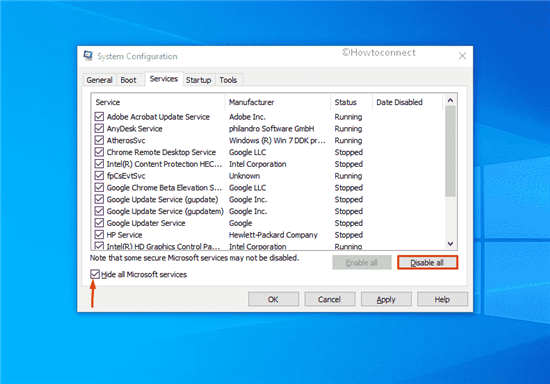The image size is (550, 384).
Task: Uncheck the HP Service checkbox
Action: (x=99, y=235)
